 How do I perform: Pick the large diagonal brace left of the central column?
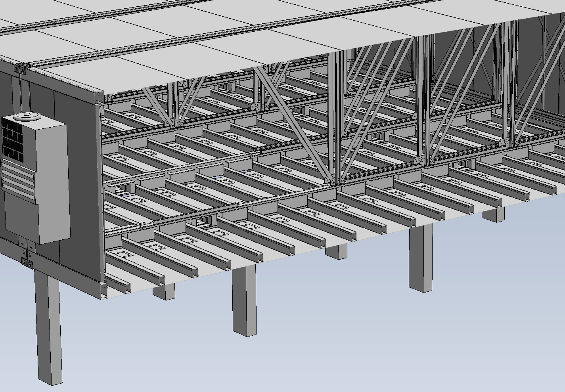point(293,123)
